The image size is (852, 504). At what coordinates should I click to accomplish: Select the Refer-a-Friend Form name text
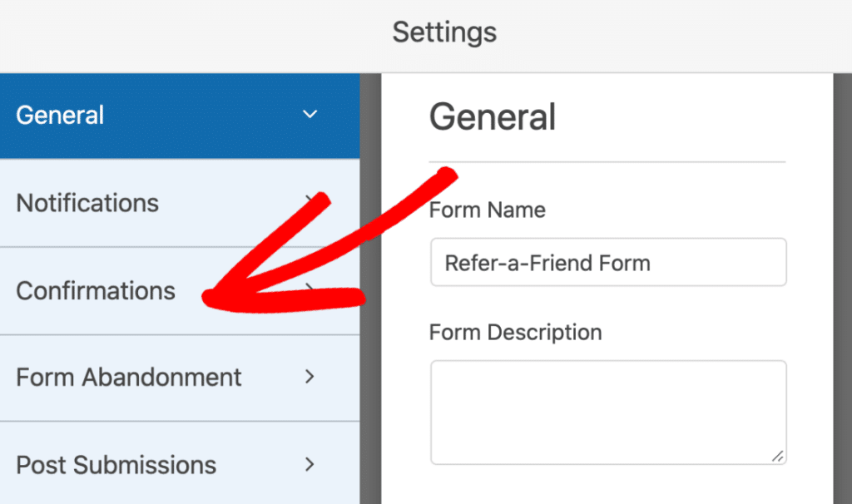pos(545,262)
